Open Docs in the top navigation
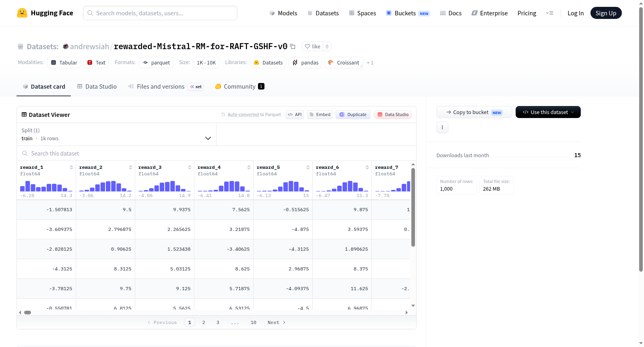Image resolution: width=644 pixels, height=347 pixels. [451, 13]
